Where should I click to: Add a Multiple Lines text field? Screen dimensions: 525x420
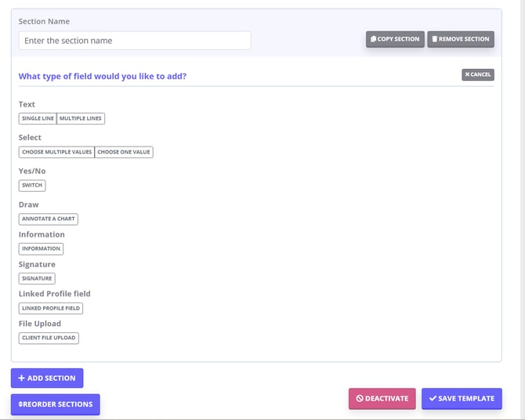(x=81, y=118)
